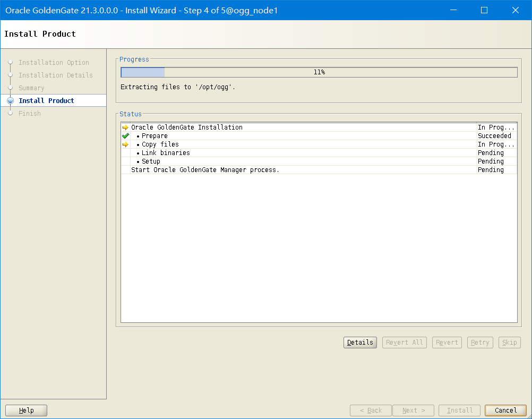Click the green checkmark next to Prepare
The image size is (532, 419).
click(x=125, y=136)
